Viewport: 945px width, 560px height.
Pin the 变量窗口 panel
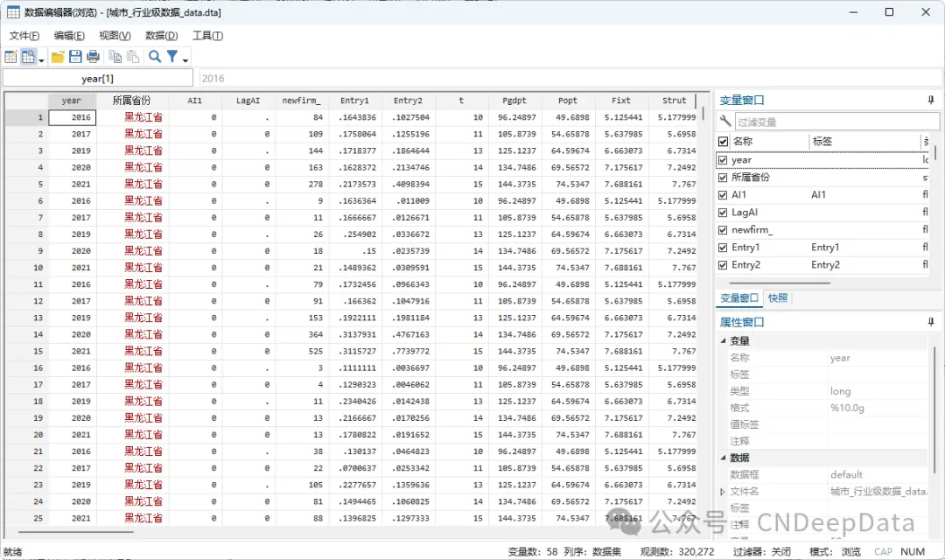tap(930, 100)
